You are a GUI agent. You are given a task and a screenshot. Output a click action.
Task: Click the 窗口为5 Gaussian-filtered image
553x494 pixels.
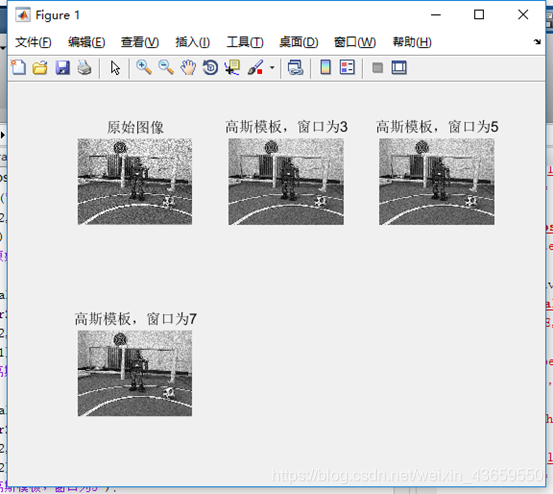point(437,181)
